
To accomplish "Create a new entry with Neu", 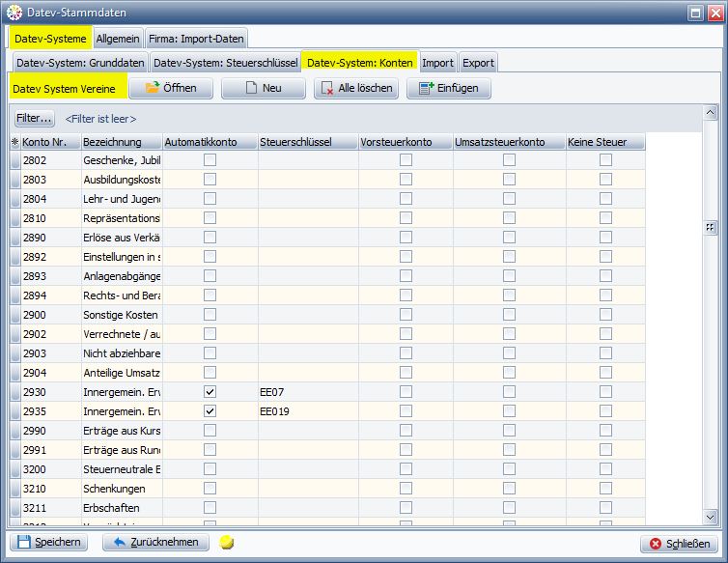I will point(264,88).
